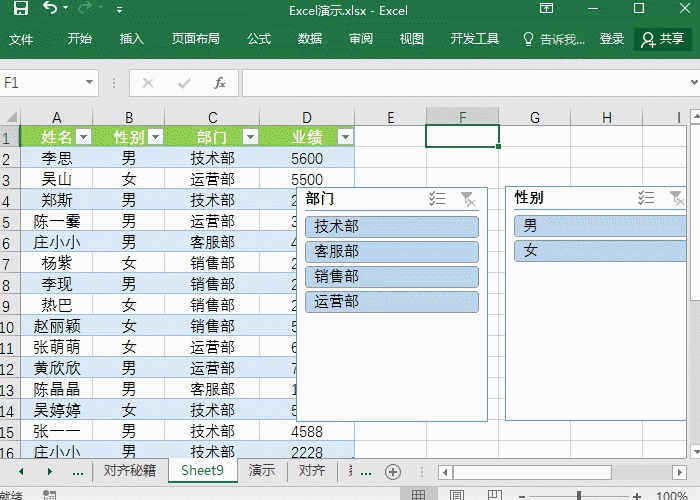Toggle multi-select in 部门 slicer
This screenshot has width=700, height=500.
pos(437,199)
